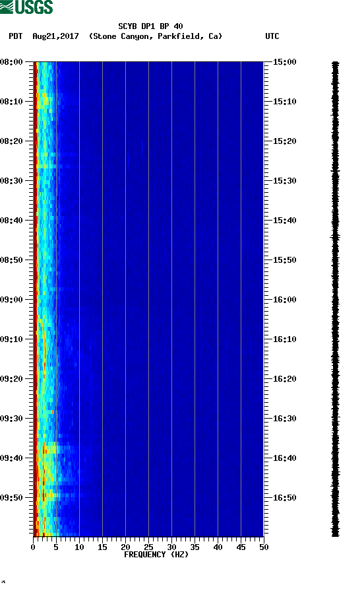The width and height of the screenshot is (364, 589).
Task: Click the 15:30 UTC time label
Action: tap(284, 181)
